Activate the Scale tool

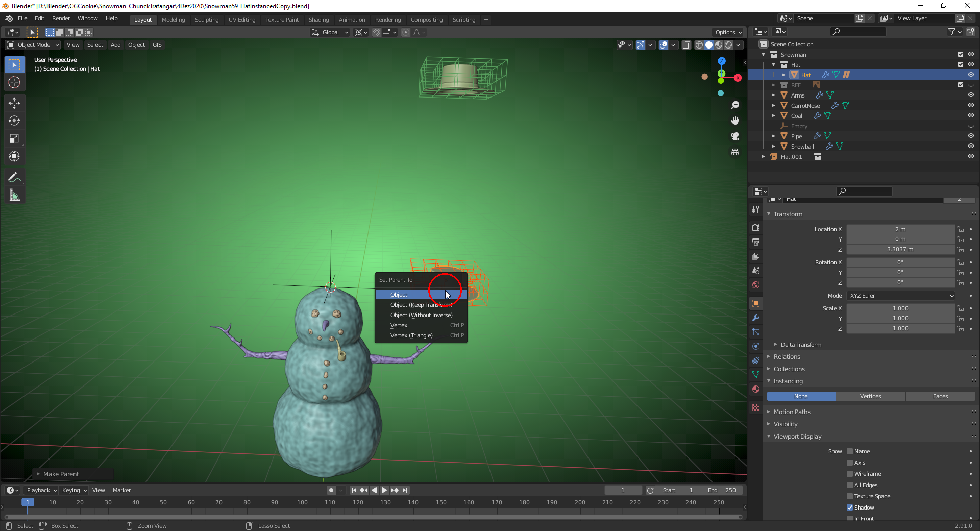pyautogui.click(x=14, y=139)
